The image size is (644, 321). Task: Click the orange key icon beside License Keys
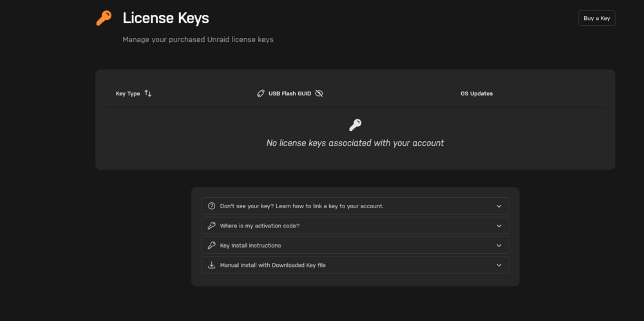pos(104,18)
